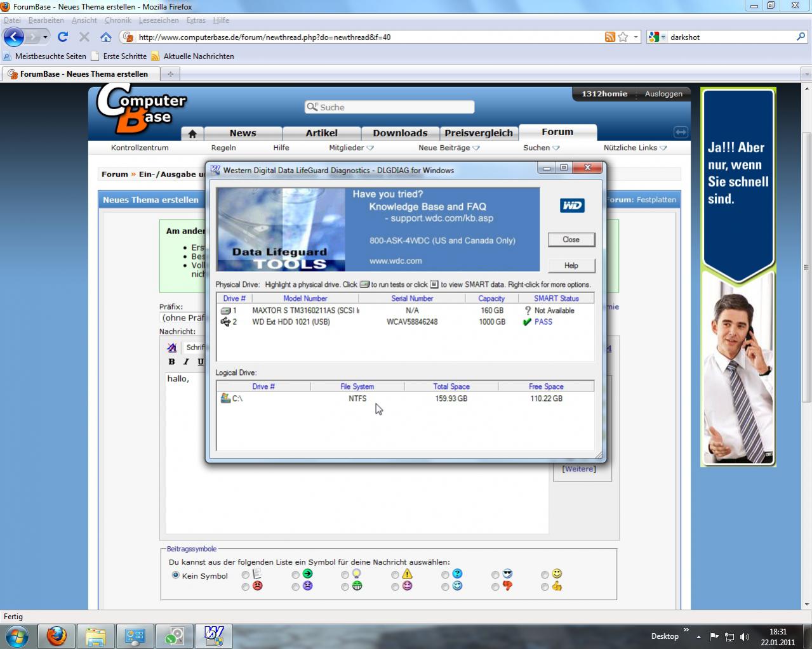This screenshot has width=812, height=649.
Task: Open the Lesezeichen menu
Action: pyautogui.click(x=159, y=20)
